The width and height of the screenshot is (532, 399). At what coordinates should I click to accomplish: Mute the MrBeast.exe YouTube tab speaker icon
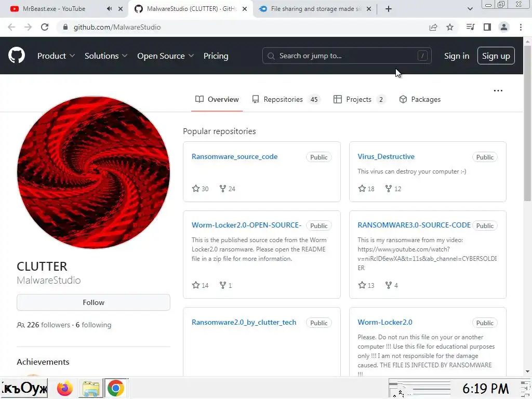click(109, 9)
